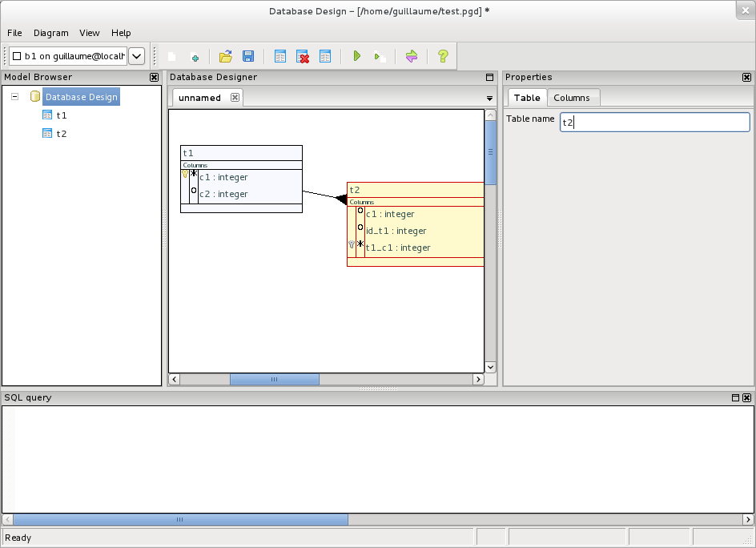Select table t2 in Model Browser
Screen dimensions: 756x548
coord(61,133)
